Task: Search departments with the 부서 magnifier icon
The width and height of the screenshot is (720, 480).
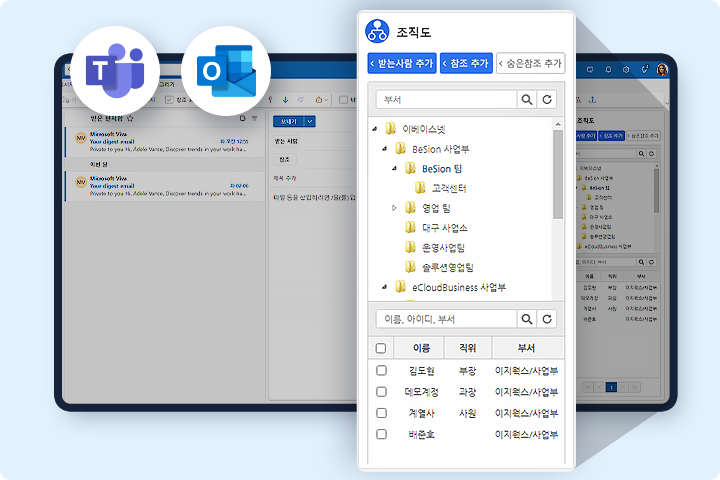Action: tap(527, 99)
